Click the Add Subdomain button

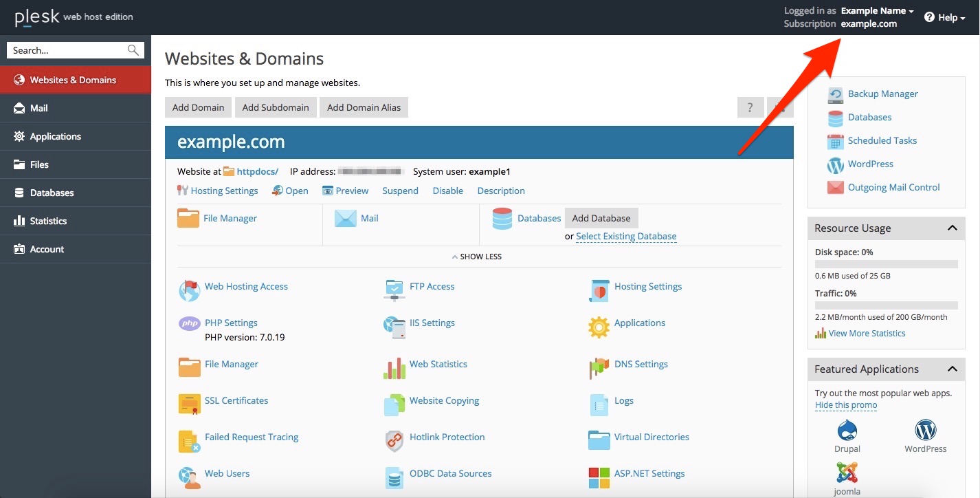pos(276,107)
